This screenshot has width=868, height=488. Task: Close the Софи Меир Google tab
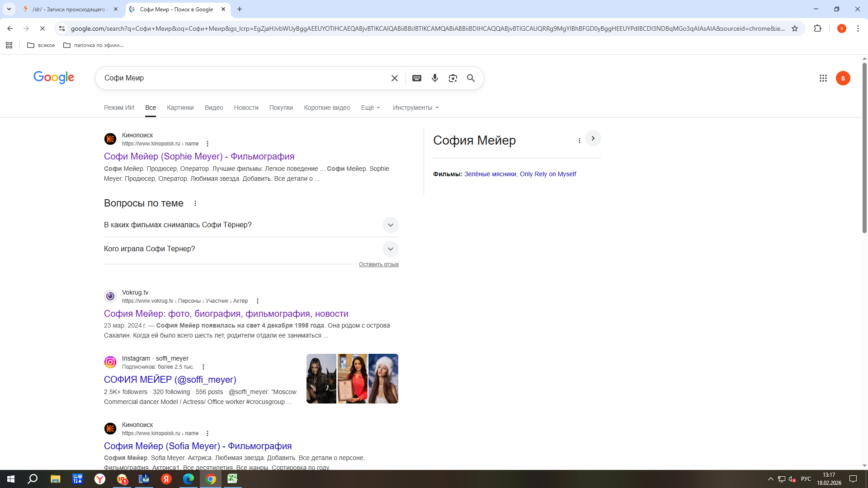tap(223, 9)
